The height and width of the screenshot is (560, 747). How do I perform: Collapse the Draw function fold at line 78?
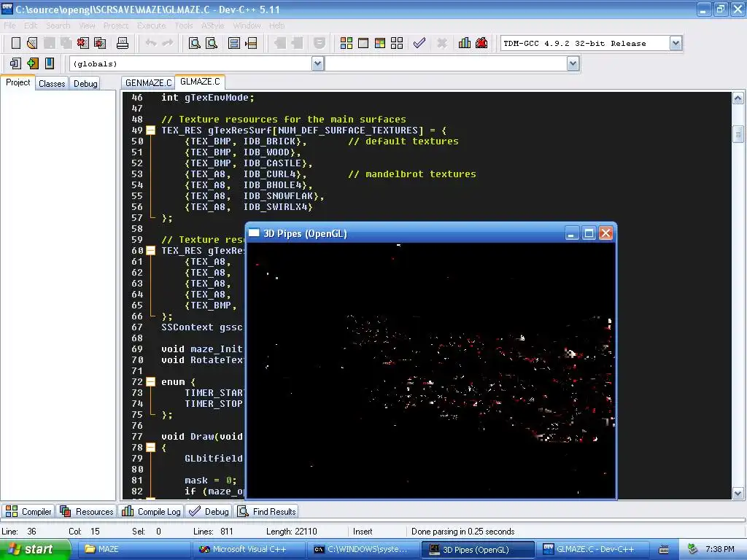[x=150, y=447]
